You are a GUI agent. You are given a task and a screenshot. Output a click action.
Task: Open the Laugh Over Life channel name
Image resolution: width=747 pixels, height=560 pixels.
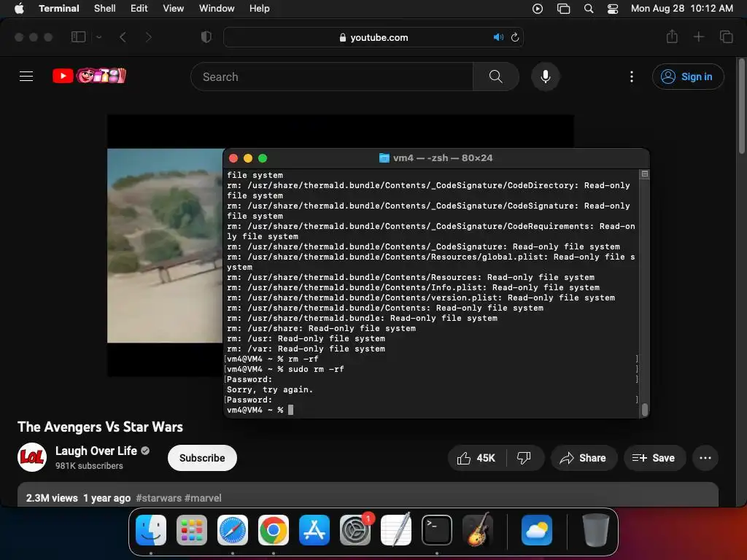[96, 451]
